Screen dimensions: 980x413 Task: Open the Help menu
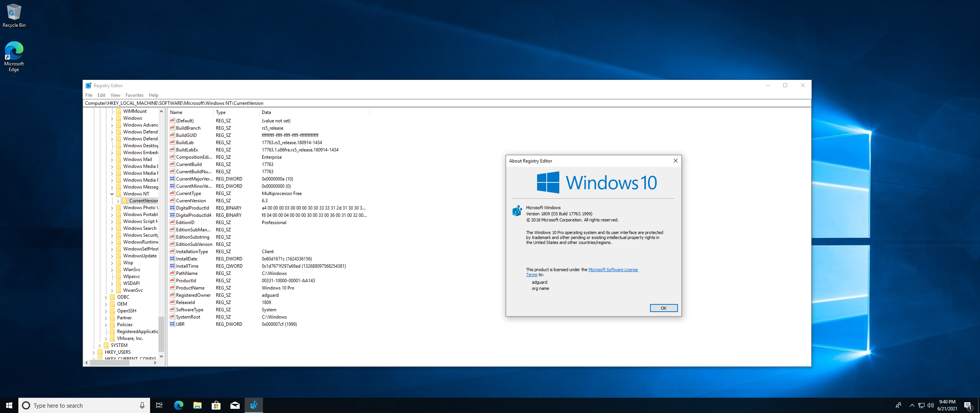(154, 95)
